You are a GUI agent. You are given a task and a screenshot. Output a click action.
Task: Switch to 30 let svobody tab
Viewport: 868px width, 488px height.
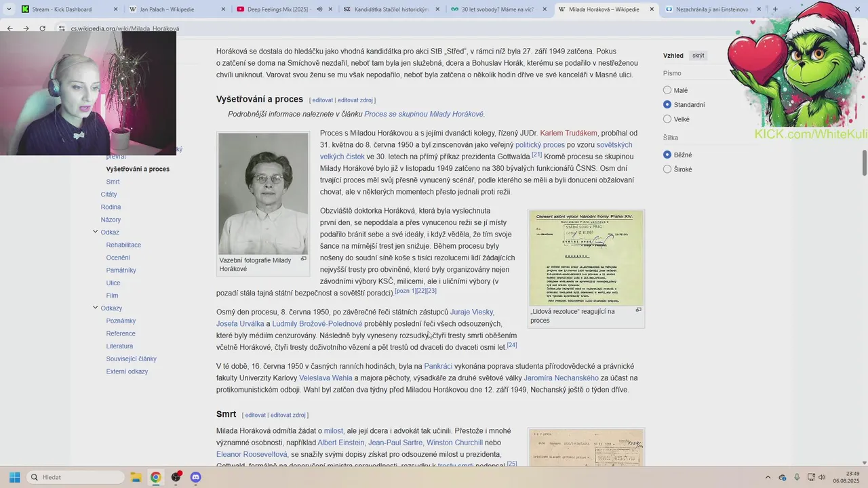(x=498, y=9)
